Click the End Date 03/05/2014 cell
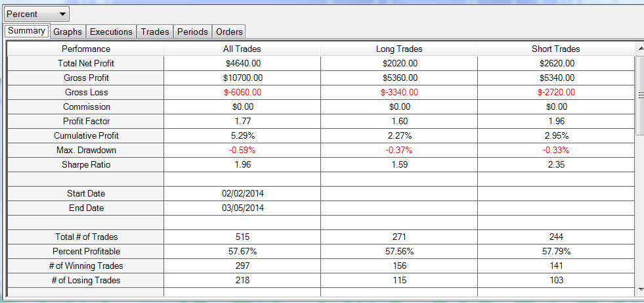The width and height of the screenshot is (644, 303). coord(242,208)
